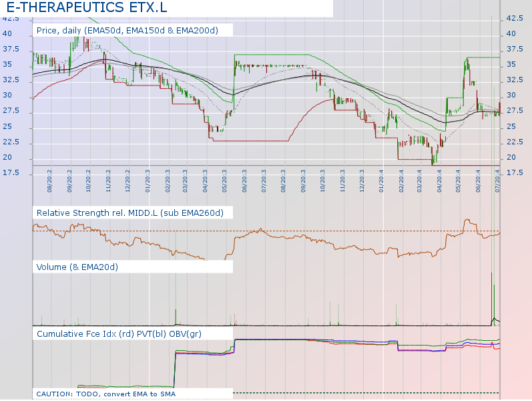This screenshot has height=401, width=532.
Task: Click 'Cumulative Fce Idx (rd) PVT(bl) OBV(gr)' label
Action: point(119,334)
